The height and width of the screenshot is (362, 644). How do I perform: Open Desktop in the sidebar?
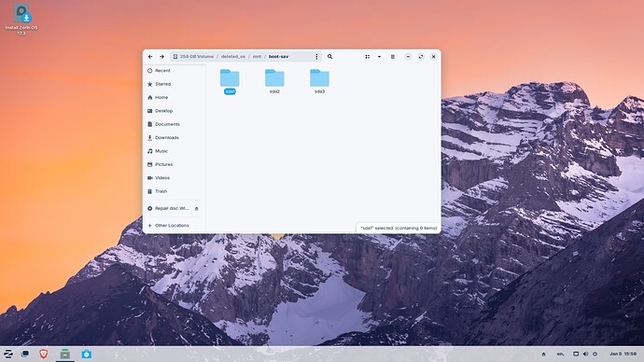tap(175, 111)
